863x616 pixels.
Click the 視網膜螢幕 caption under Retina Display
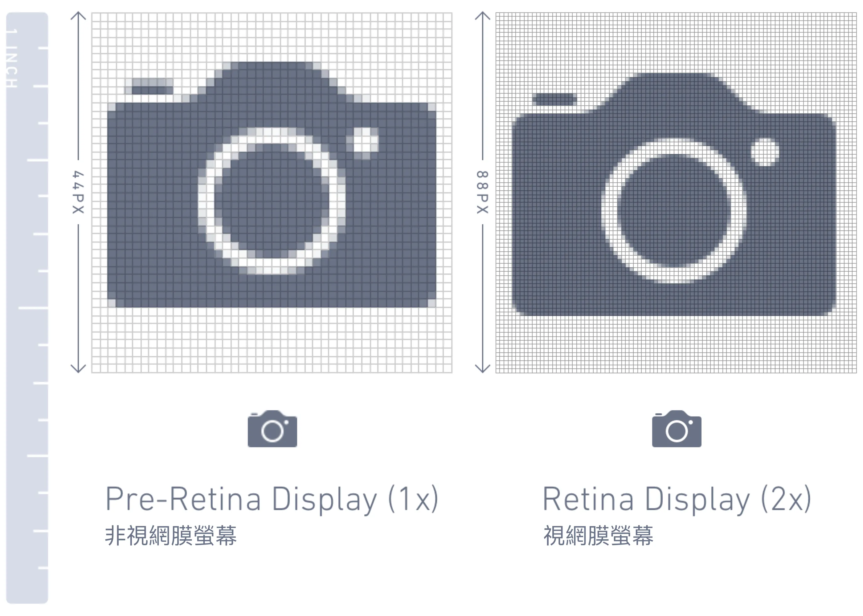[599, 536]
